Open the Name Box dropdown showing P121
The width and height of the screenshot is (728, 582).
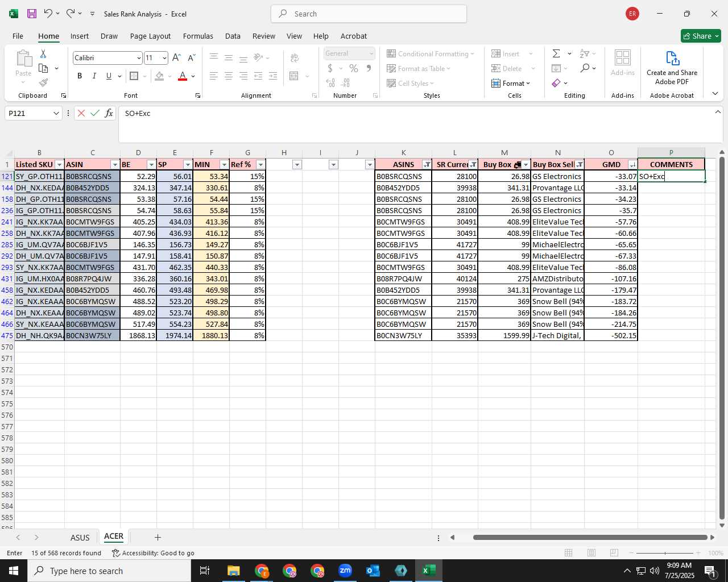point(56,113)
